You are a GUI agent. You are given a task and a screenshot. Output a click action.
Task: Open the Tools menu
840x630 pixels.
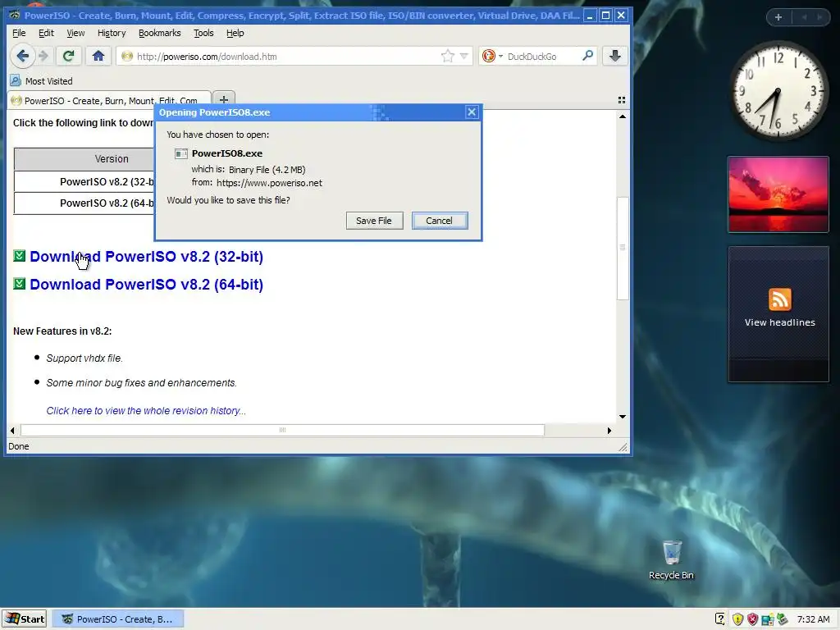[203, 33]
